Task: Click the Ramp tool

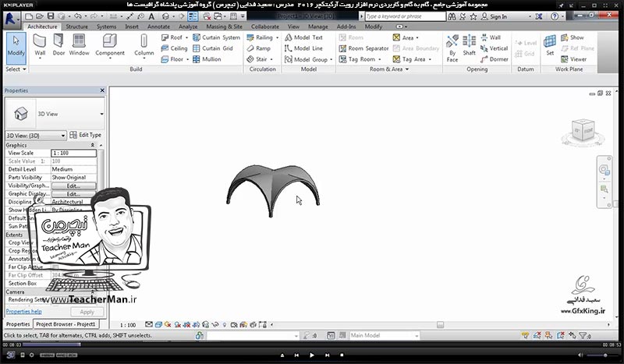Action: (x=259, y=48)
